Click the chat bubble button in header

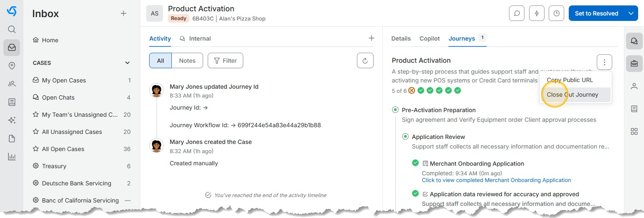pyautogui.click(x=517, y=13)
